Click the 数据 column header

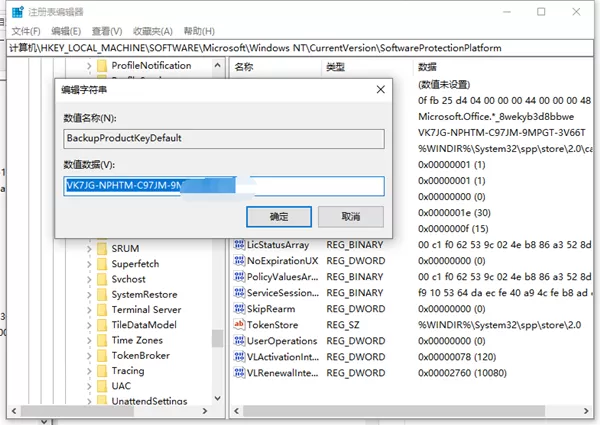[427, 67]
